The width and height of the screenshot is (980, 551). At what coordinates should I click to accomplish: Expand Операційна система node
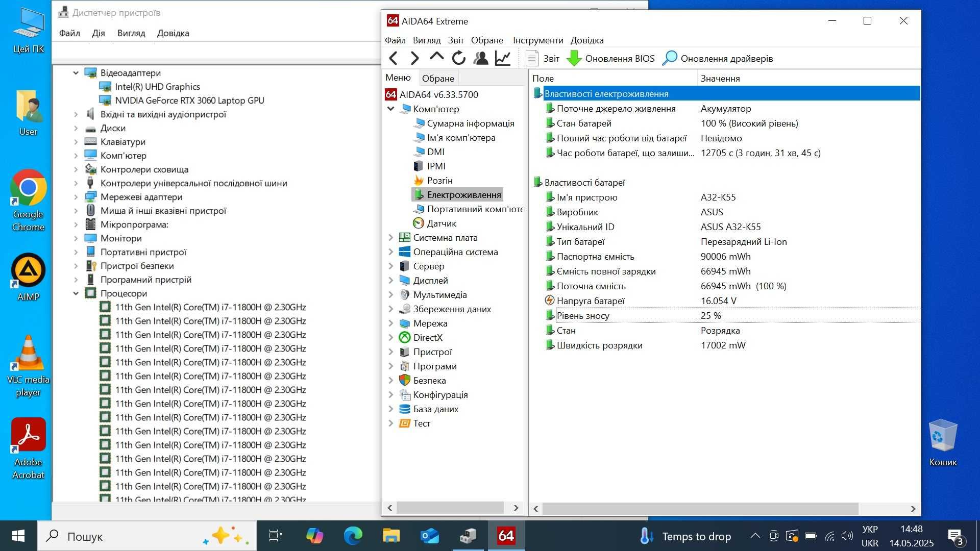click(390, 252)
